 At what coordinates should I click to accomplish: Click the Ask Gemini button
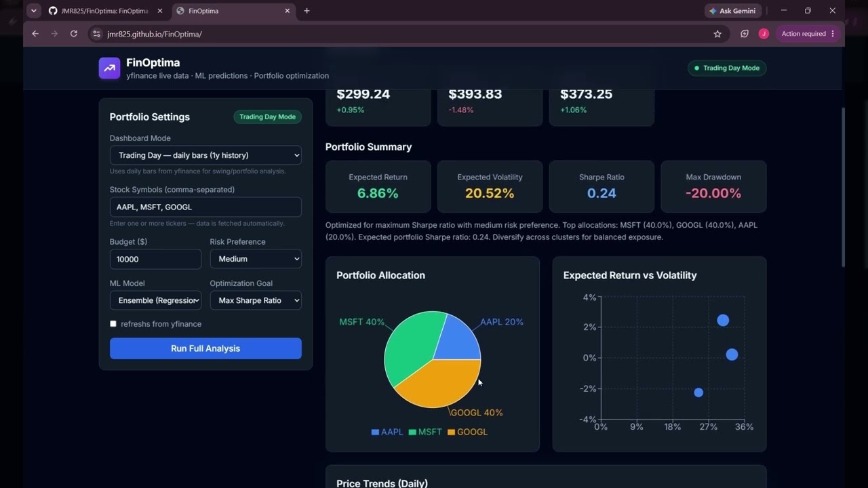point(733,11)
